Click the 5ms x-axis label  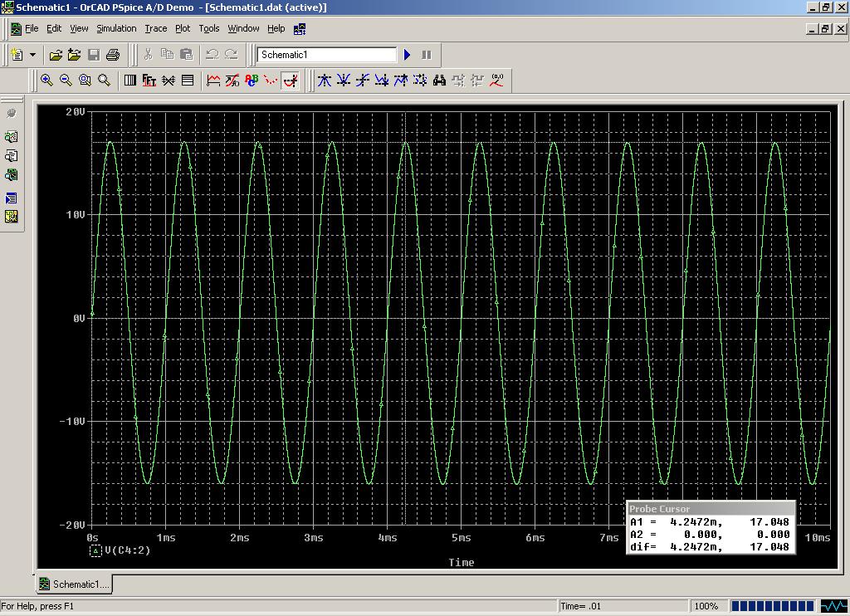click(462, 537)
